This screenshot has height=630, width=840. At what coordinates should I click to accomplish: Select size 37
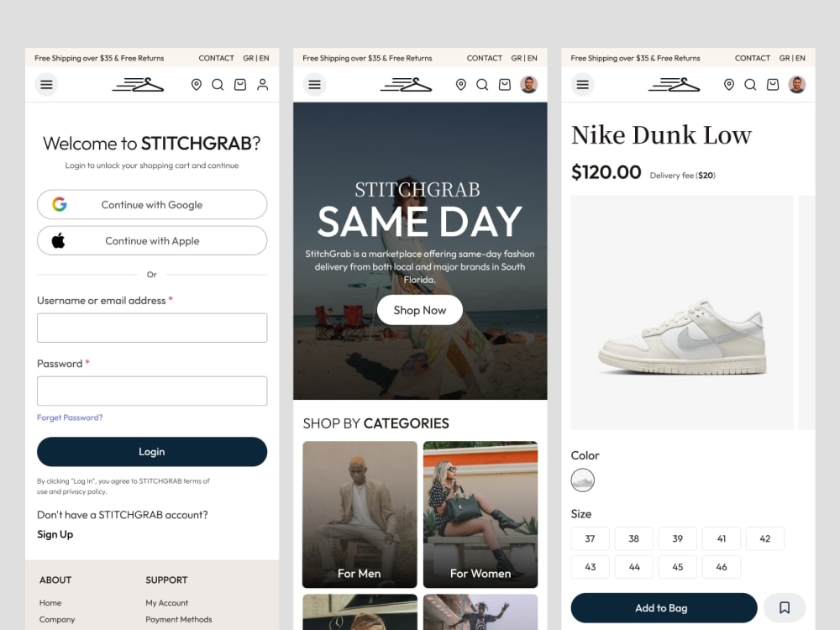click(x=590, y=538)
